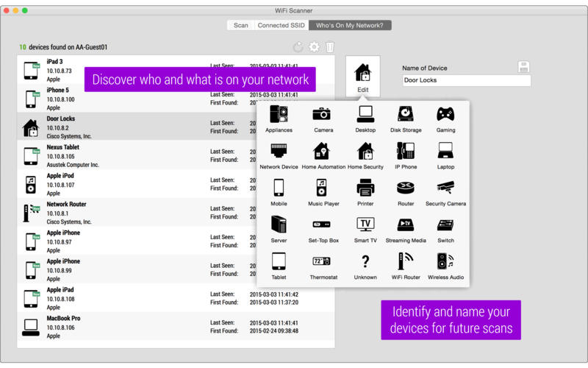This screenshot has width=588, height=368.
Task: Select the Network Router device row
Action: click(176, 213)
